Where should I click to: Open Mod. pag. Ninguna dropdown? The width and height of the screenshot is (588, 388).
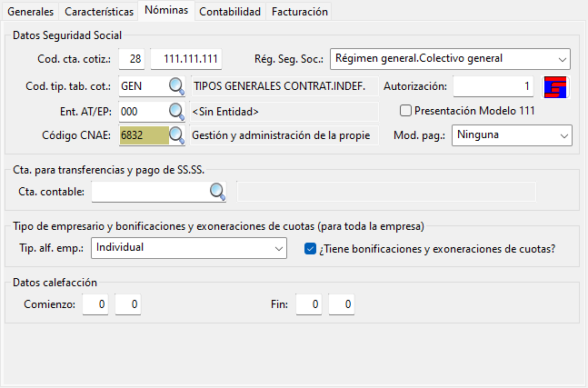(x=512, y=135)
